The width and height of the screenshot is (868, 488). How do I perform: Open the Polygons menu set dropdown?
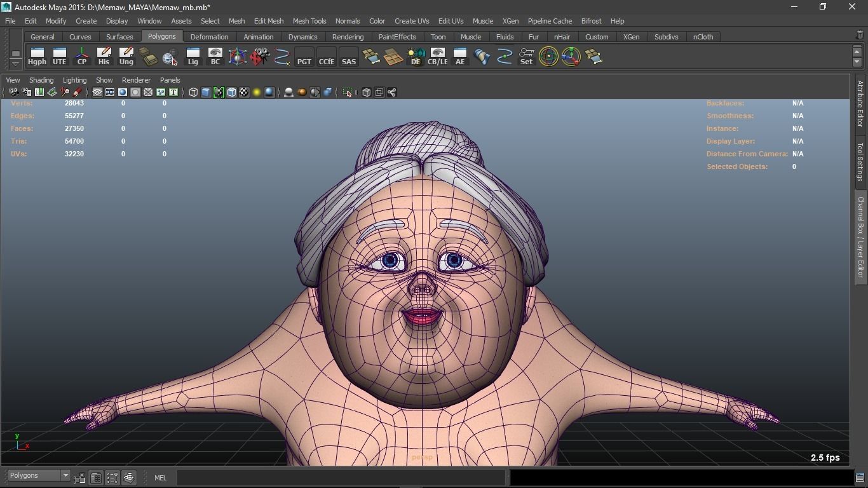[x=39, y=476]
